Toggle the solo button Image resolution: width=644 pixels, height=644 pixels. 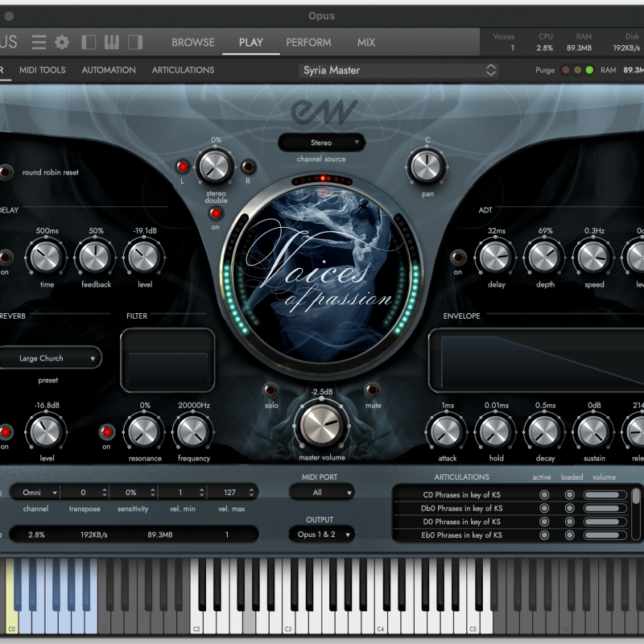tap(270, 390)
